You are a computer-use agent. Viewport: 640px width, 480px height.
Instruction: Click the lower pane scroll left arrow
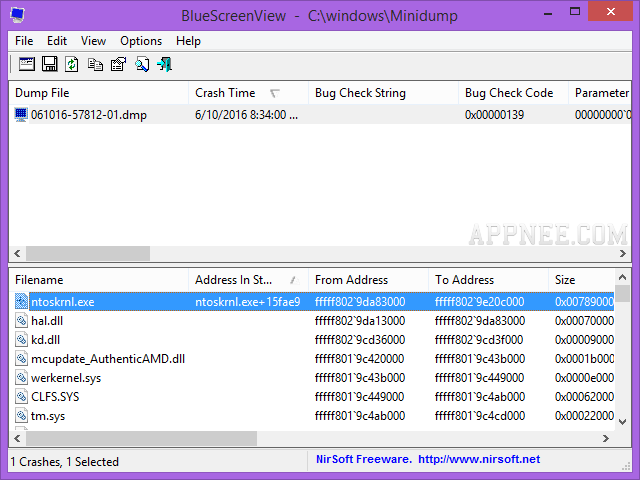click(x=17, y=438)
